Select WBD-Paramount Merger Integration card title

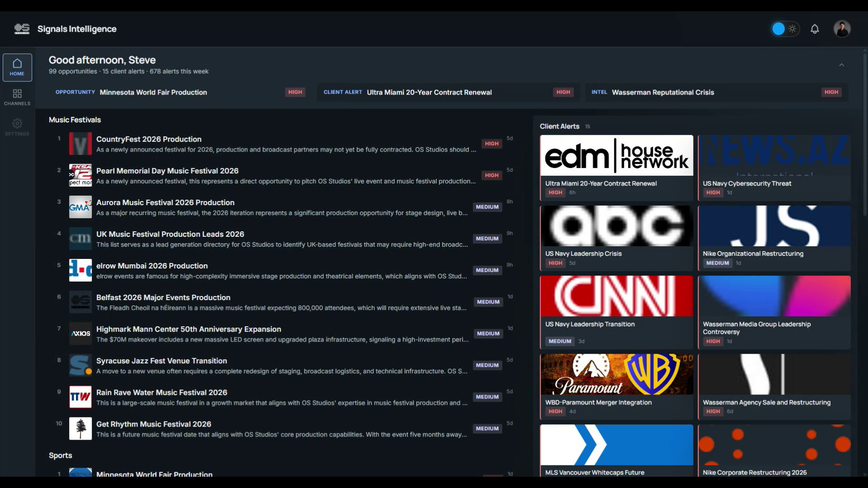tap(598, 402)
